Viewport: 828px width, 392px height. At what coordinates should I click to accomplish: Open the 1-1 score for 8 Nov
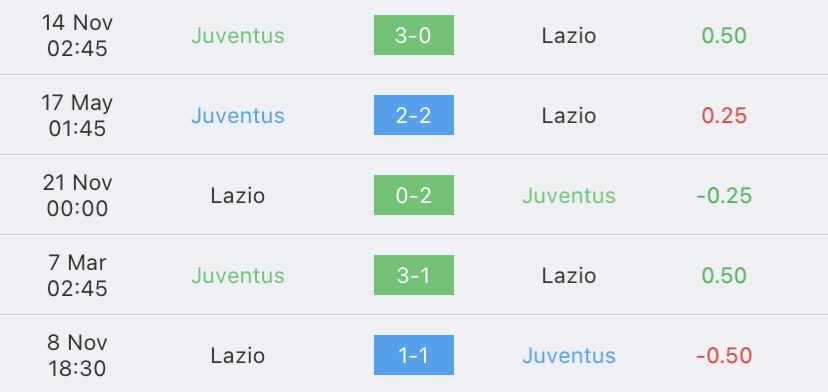pyautogui.click(x=413, y=355)
